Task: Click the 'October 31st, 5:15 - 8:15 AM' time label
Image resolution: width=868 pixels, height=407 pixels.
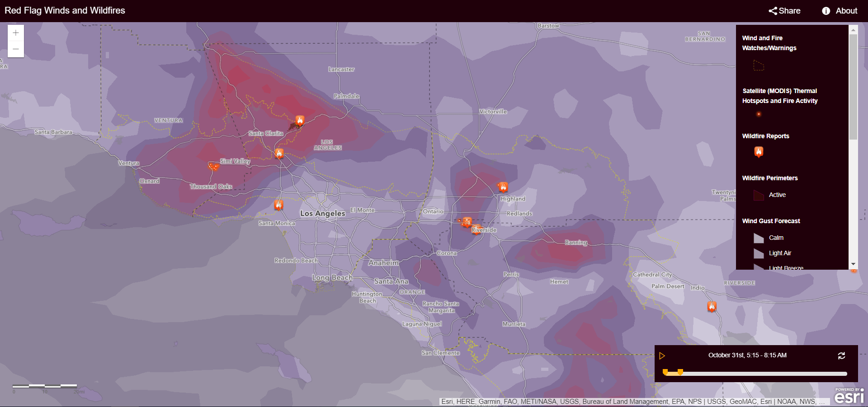Action: [747, 355]
